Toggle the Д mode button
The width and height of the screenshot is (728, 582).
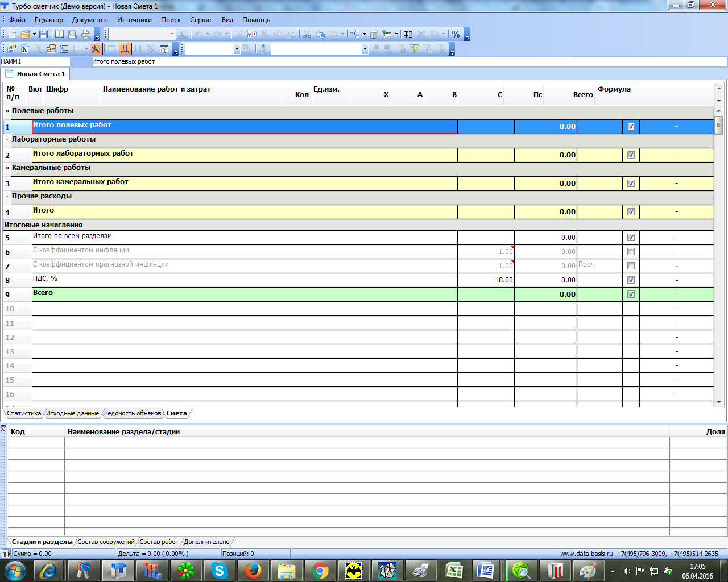click(125, 49)
